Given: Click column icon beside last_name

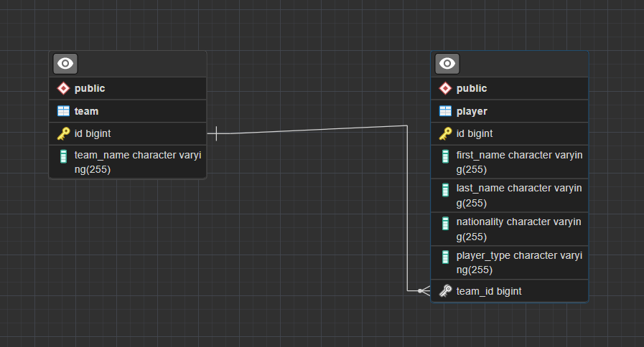Looking at the screenshot, I should pyautogui.click(x=445, y=190).
